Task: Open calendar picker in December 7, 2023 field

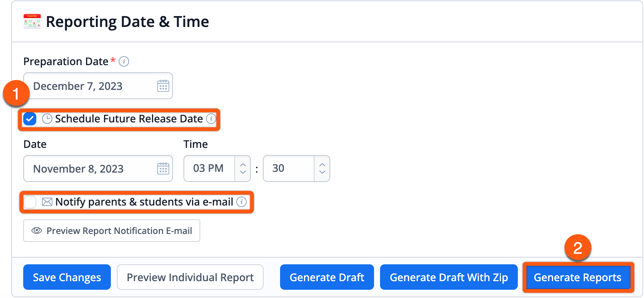Action: (x=163, y=86)
